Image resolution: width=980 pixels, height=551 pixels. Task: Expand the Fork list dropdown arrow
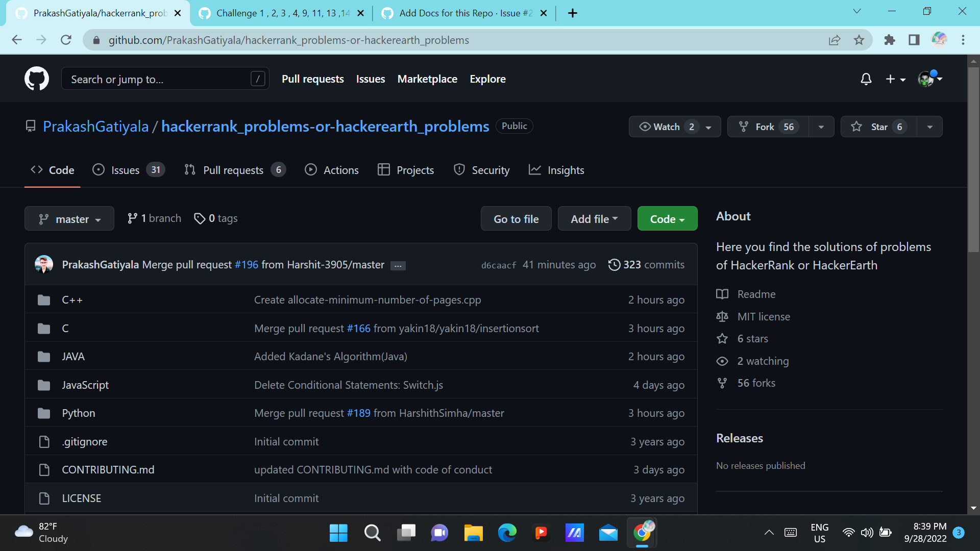821,127
